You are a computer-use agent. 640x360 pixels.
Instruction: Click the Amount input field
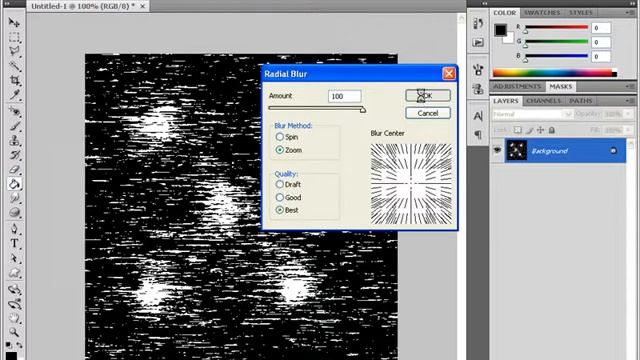pos(344,96)
